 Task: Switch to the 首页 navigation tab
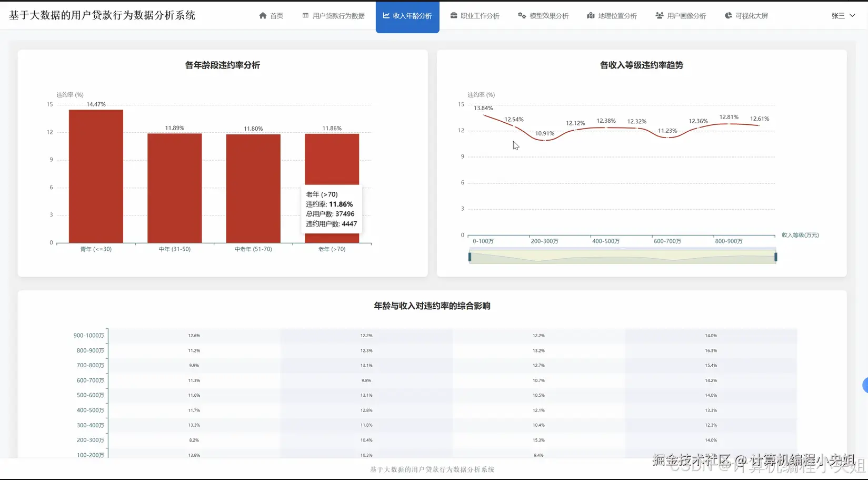(x=271, y=15)
